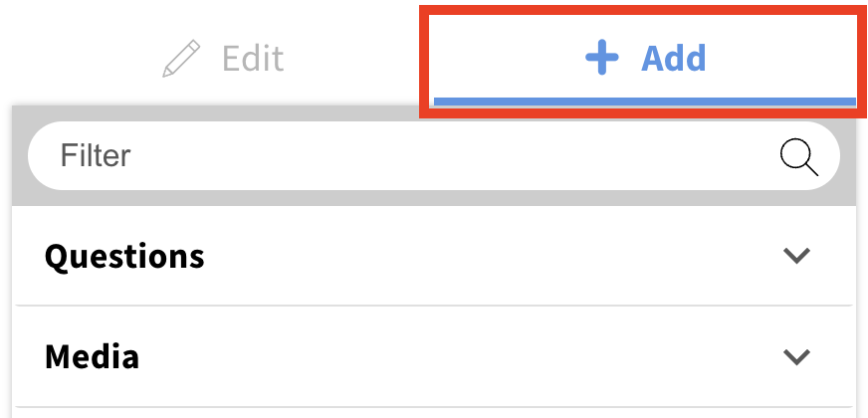Click the word Edit in the tab bar
This screenshot has width=868, height=418.
(253, 58)
